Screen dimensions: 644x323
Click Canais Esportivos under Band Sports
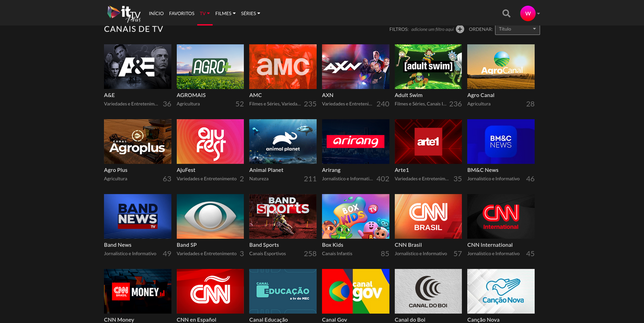pyautogui.click(x=267, y=253)
